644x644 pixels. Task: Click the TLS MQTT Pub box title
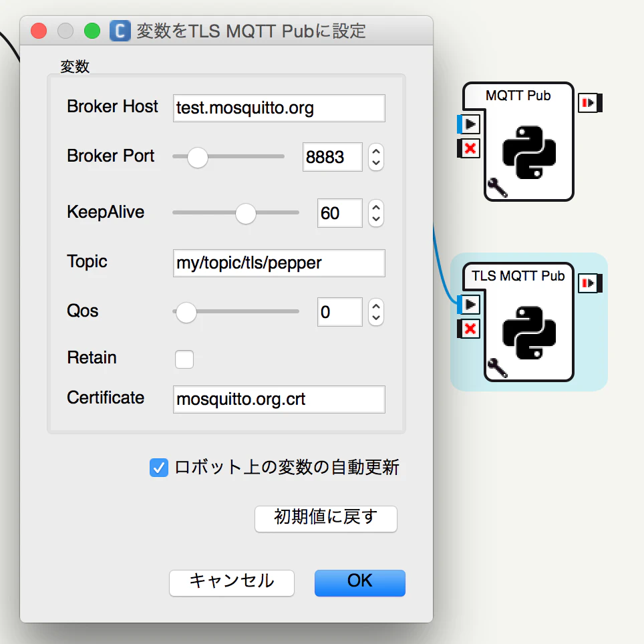coord(518,276)
